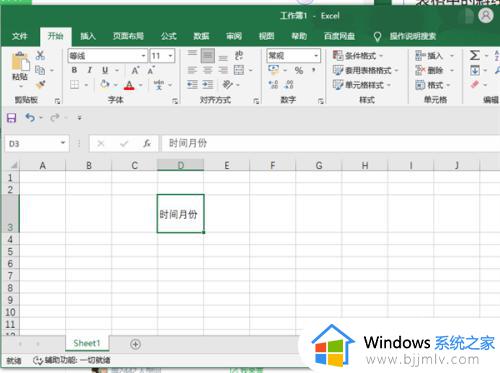Screen dimensions: 500x373
Task: Click Insert cells (插入) button
Action: click(x=430, y=56)
